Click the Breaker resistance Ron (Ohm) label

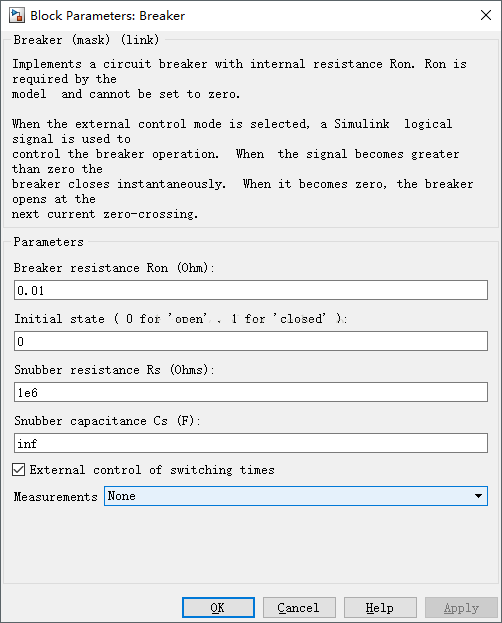tap(114, 268)
